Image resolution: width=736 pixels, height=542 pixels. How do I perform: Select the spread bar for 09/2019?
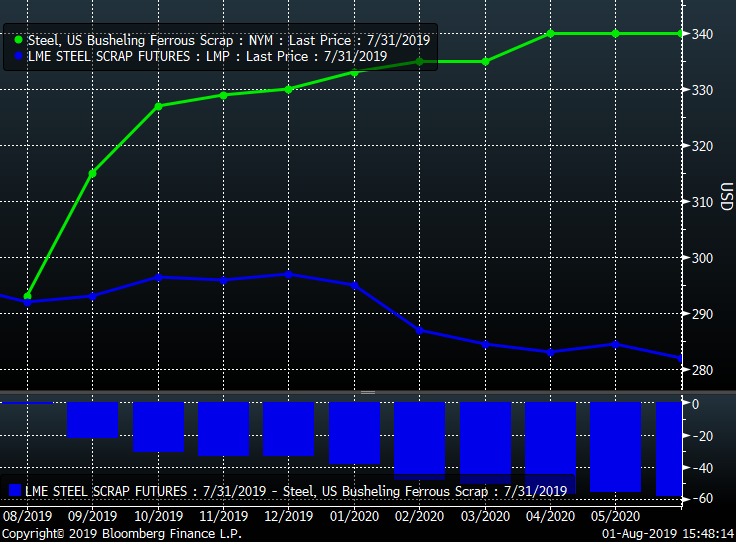click(x=92, y=419)
